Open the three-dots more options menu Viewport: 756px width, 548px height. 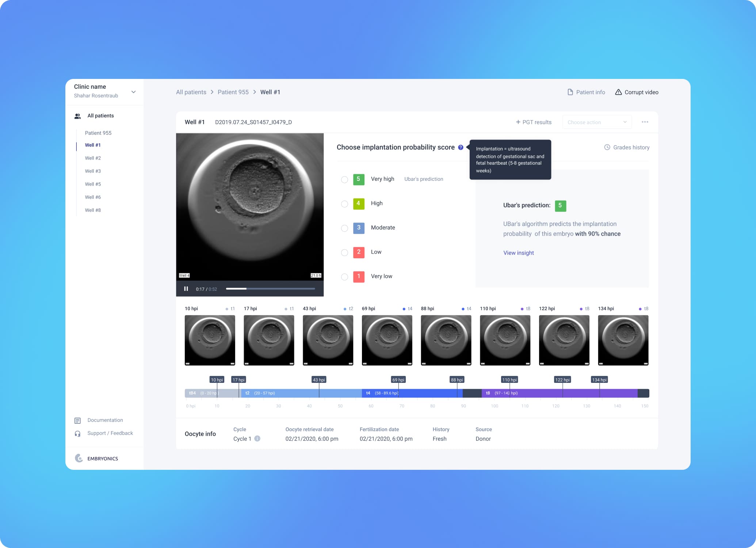click(x=645, y=122)
